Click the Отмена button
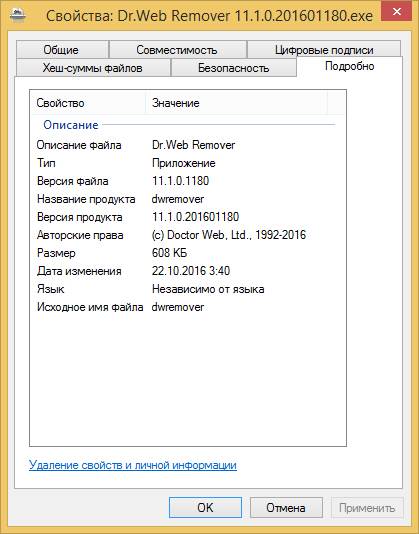The height and width of the screenshot is (534, 419). (x=286, y=508)
